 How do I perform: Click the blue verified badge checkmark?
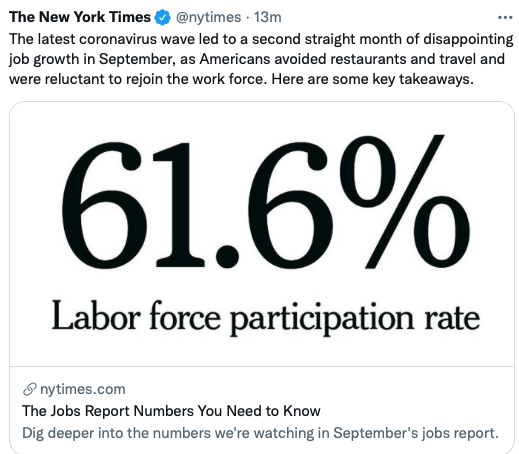pyautogui.click(x=162, y=17)
